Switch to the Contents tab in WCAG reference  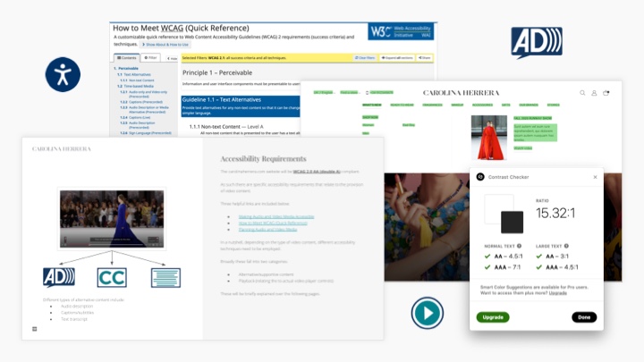tap(126, 58)
